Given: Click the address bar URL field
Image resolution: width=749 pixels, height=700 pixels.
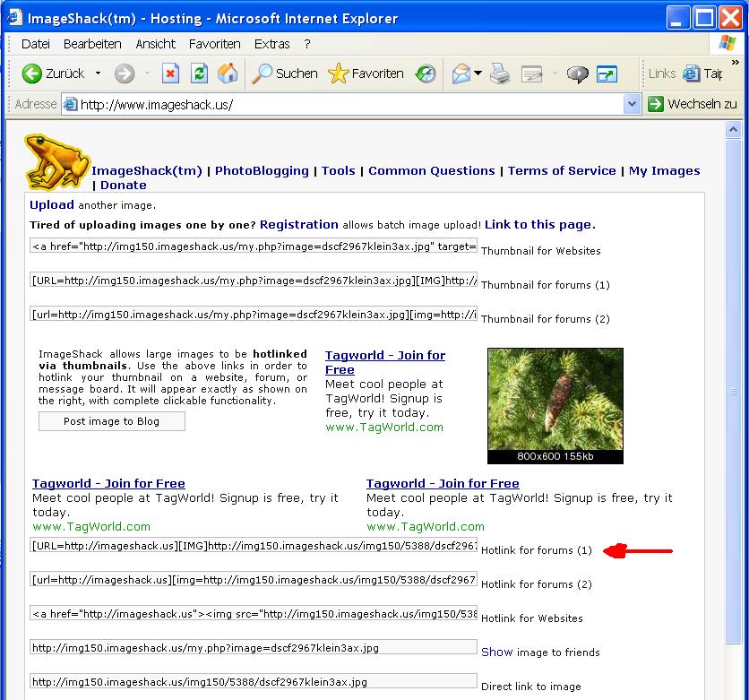Looking at the screenshot, I should point(342,104).
